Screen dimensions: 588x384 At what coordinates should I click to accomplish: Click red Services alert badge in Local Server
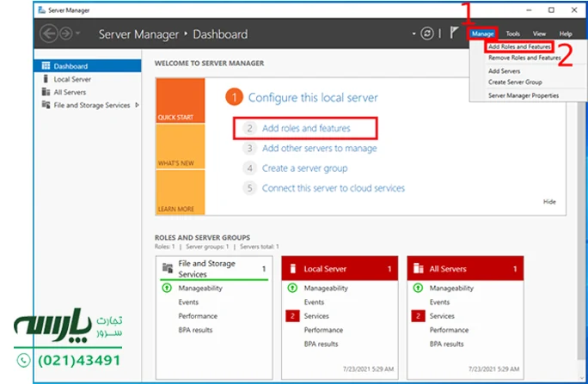pos(292,316)
